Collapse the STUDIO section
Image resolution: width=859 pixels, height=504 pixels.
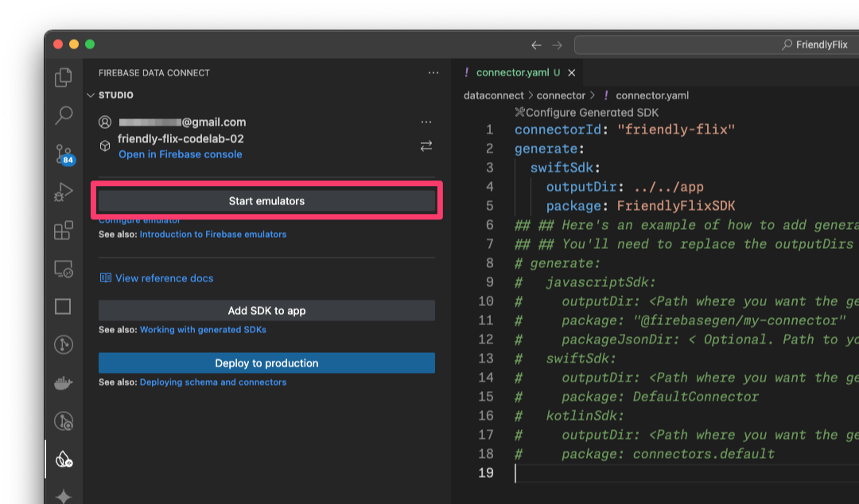(91, 95)
